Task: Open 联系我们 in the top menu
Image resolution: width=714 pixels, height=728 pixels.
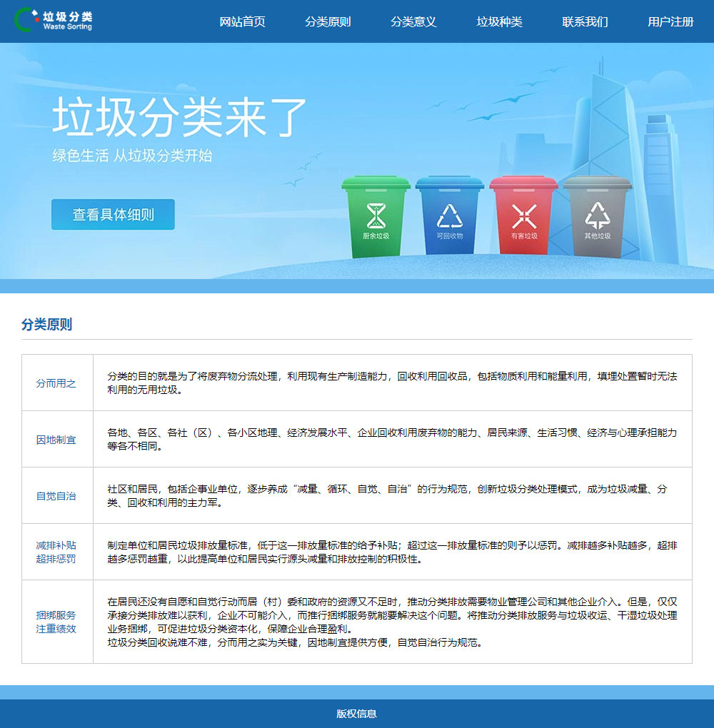Action: pyautogui.click(x=585, y=21)
